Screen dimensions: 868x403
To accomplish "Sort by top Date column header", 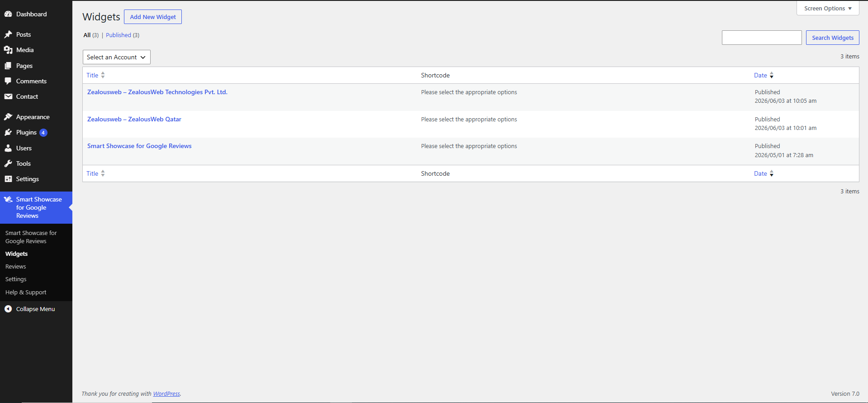I will 760,75.
